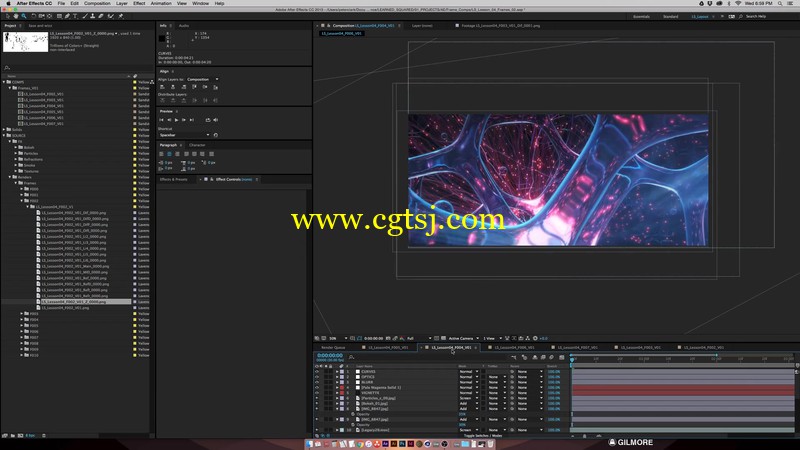Open the timeline Graph Editor

coord(562,357)
